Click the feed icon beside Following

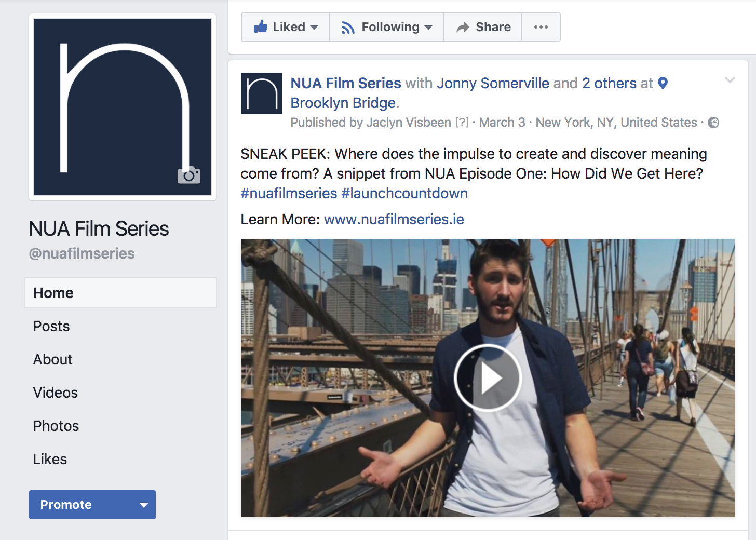click(x=347, y=26)
